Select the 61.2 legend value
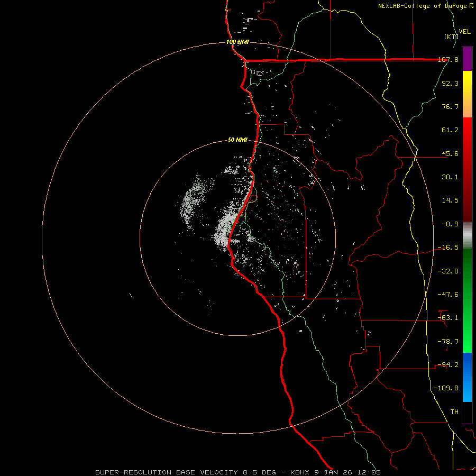476x476 pixels. (x=450, y=130)
